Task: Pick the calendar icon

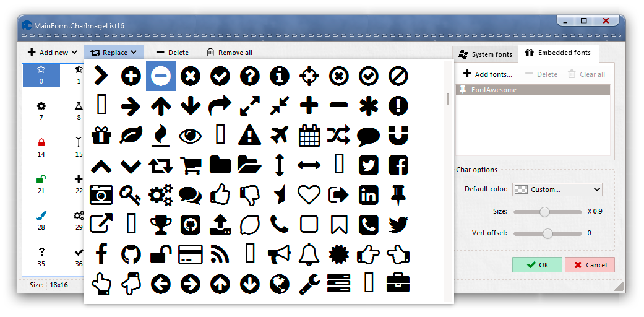Action: [x=309, y=135]
